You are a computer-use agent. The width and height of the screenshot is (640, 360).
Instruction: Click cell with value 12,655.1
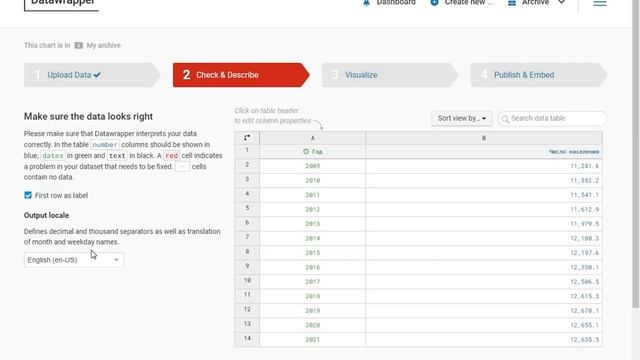coord(484,325)
